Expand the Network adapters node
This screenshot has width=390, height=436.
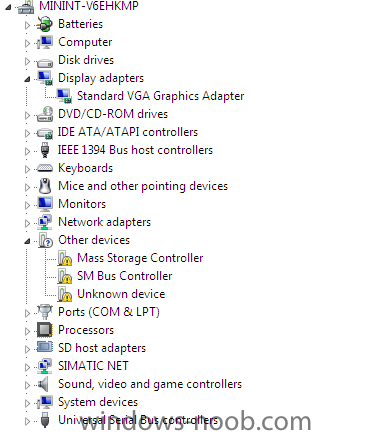click(x=27, y=223)
